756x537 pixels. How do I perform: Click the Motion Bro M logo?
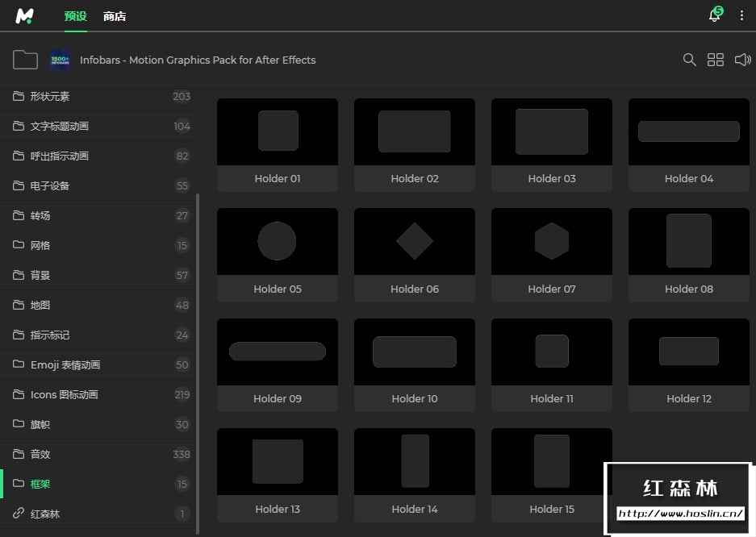[24, 15]
